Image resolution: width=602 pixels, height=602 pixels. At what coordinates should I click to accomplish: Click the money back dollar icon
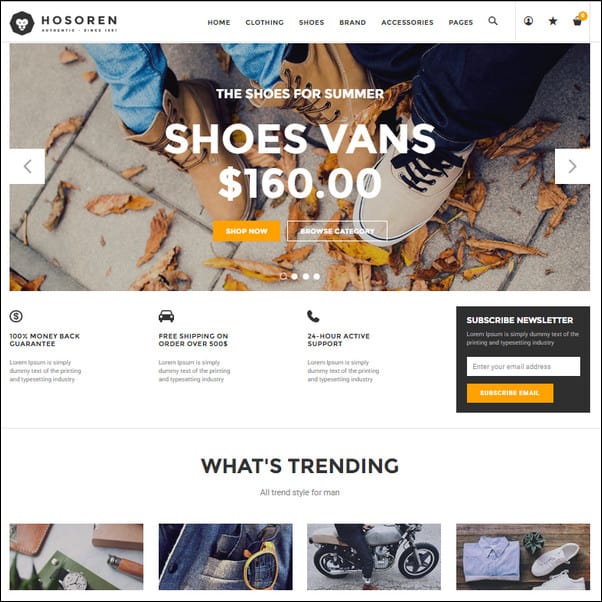pos(16,316)
